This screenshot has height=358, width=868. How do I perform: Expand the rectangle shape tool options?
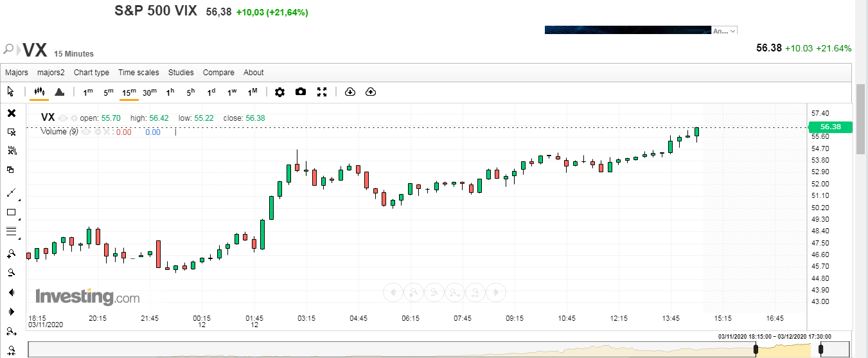tap(19, 219)
